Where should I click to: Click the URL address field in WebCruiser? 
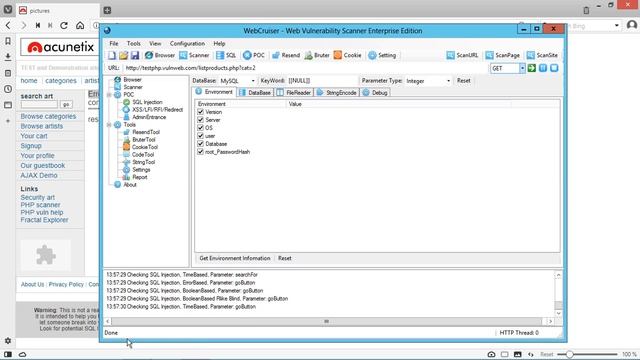305,68
